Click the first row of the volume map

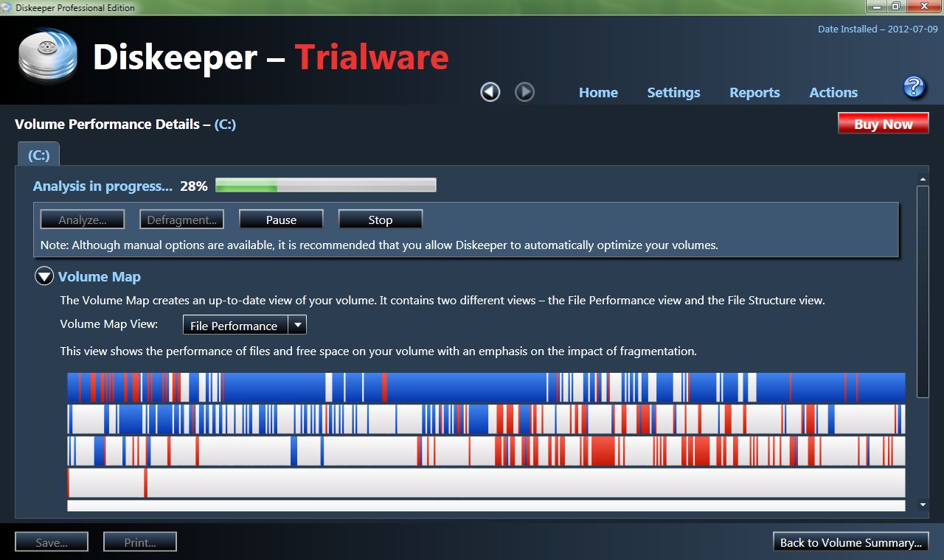point(486,387)
